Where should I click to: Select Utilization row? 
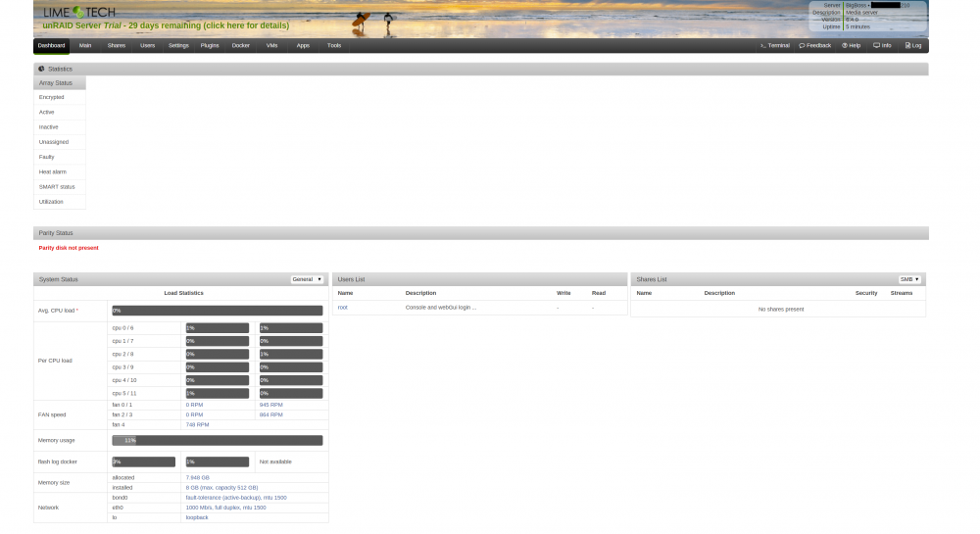(60, 203)
